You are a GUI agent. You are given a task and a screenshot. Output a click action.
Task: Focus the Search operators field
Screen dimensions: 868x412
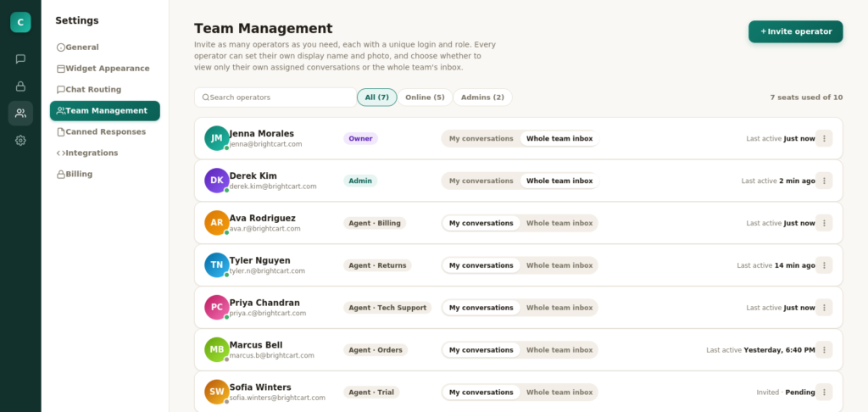click(275, 97)
